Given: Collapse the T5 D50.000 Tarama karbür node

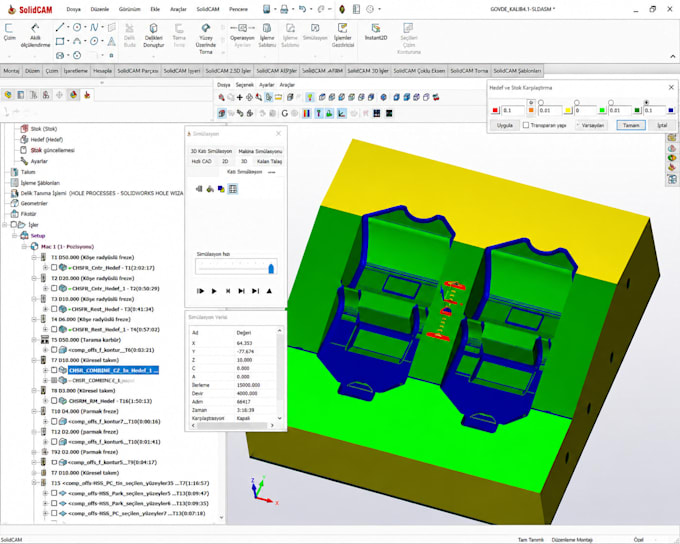Looking at the screenshot, I should (x=34, y=340).
